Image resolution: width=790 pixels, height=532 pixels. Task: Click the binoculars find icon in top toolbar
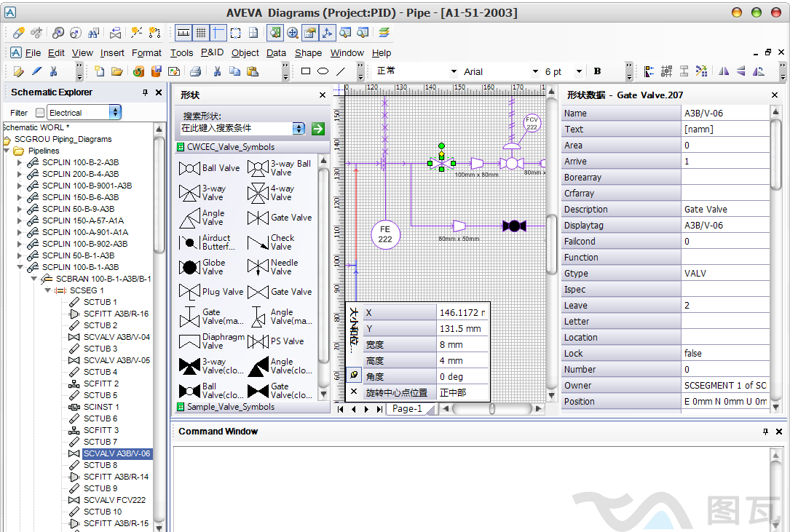[93, 33]
